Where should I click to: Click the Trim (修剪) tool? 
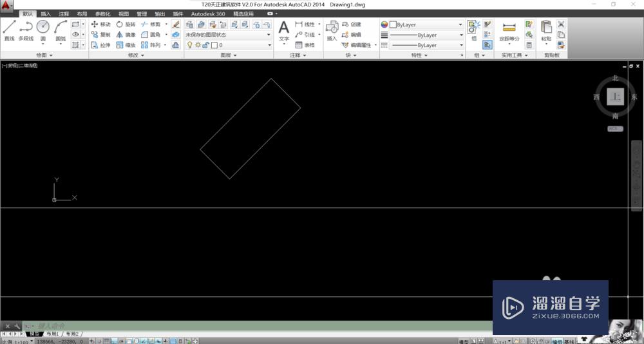151,24
